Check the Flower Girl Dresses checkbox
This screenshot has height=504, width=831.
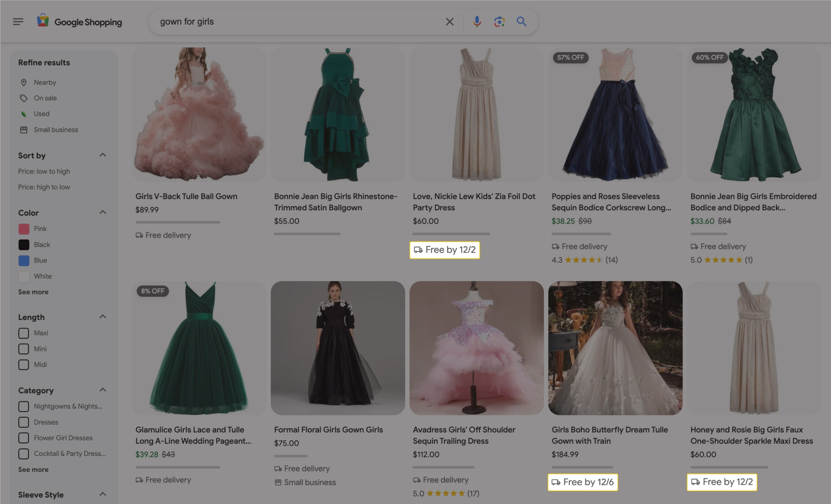point(23,438)
